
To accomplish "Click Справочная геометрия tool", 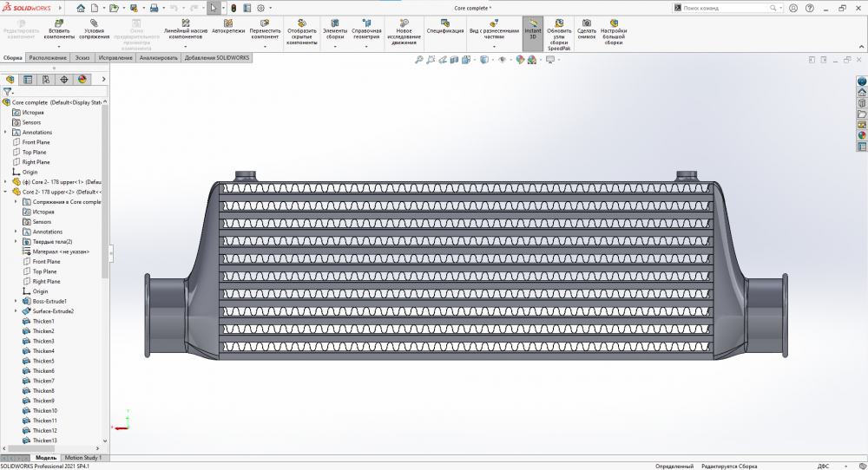I will pyautogui.click(x=366, y=30).
